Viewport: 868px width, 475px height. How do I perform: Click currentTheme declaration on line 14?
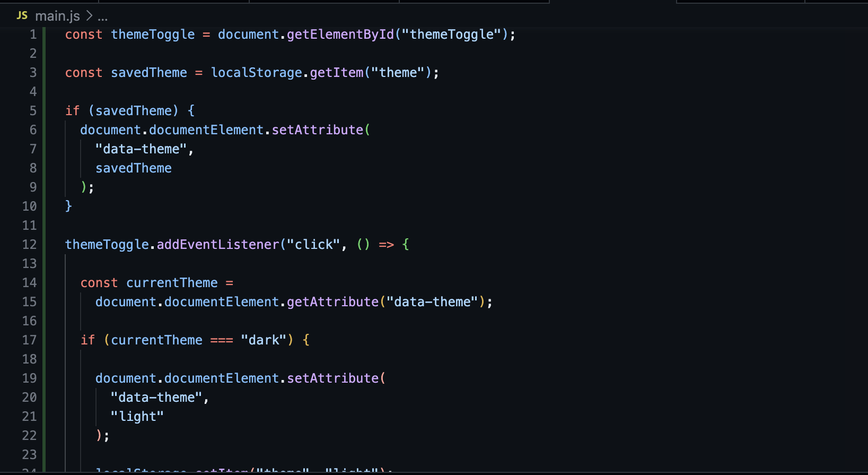click(x=172, y=283)
